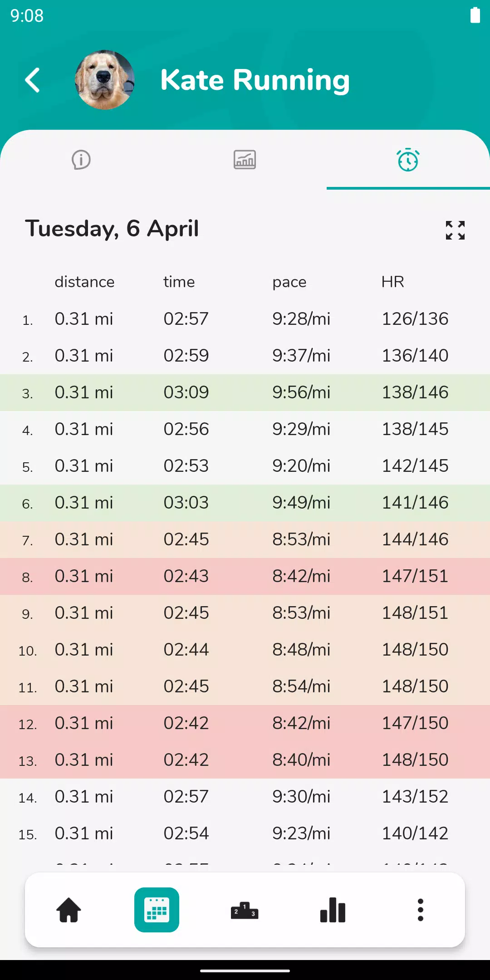Open the statistics bar chart icon

(x=333, y=910)
